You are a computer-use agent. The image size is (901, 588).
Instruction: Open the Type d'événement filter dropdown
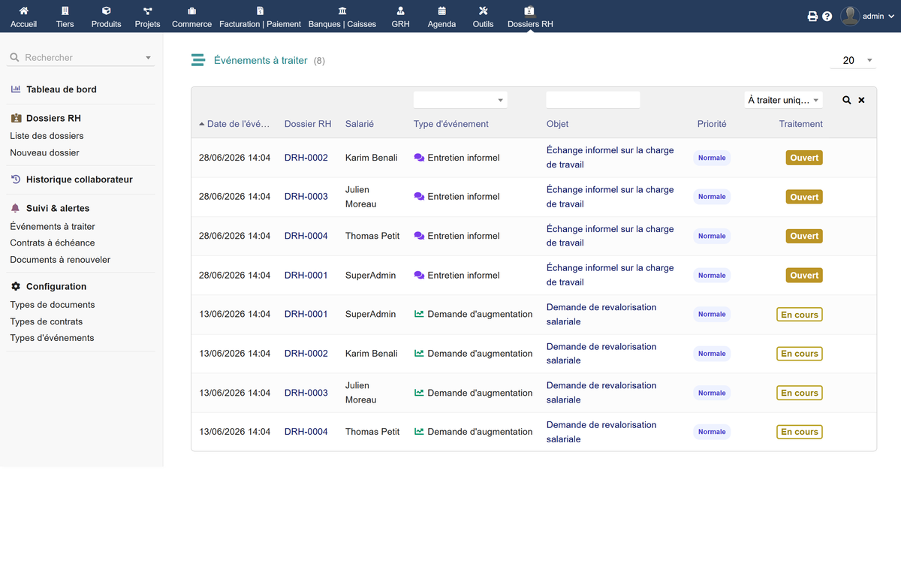[460, 100]
